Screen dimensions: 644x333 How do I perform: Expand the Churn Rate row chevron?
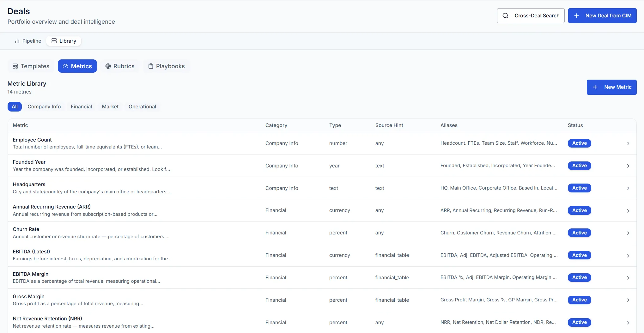(x=628, y=233)
